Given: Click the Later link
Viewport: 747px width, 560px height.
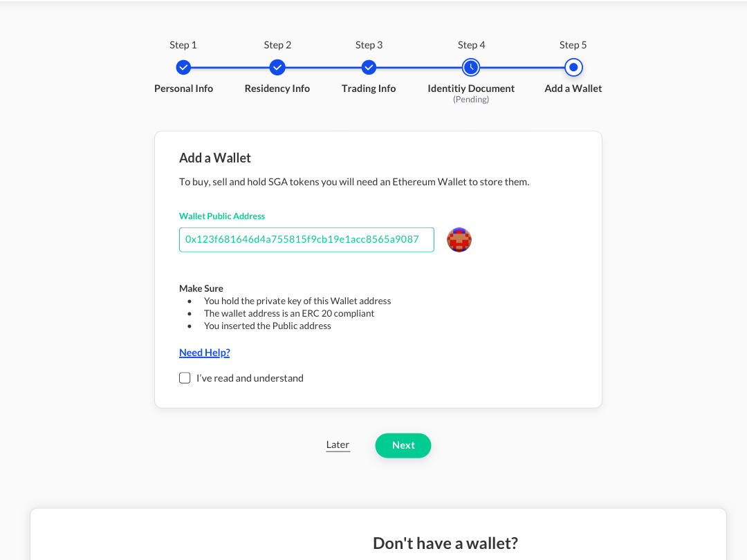Looking at the screenshot, I should click(338, 445).
